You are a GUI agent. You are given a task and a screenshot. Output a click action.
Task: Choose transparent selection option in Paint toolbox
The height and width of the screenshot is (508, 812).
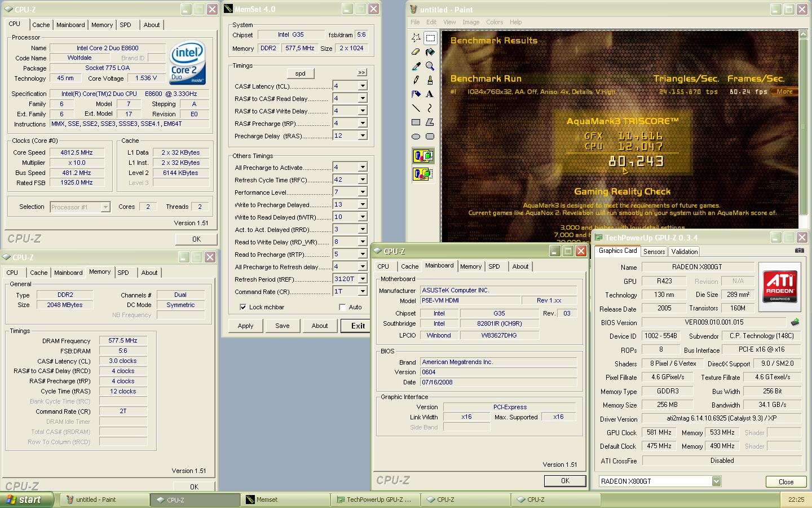tap(423, 174)
